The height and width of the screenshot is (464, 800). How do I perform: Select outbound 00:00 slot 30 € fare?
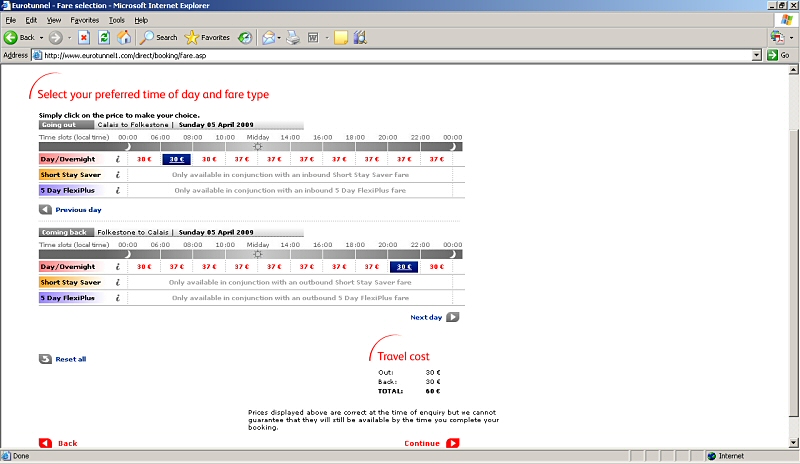[x=144, y=159]
